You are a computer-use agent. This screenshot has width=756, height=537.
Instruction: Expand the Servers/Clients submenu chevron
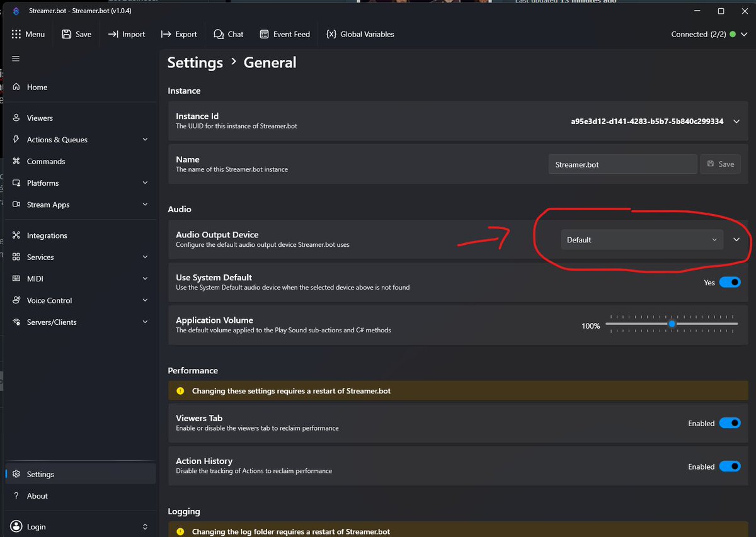146,322
